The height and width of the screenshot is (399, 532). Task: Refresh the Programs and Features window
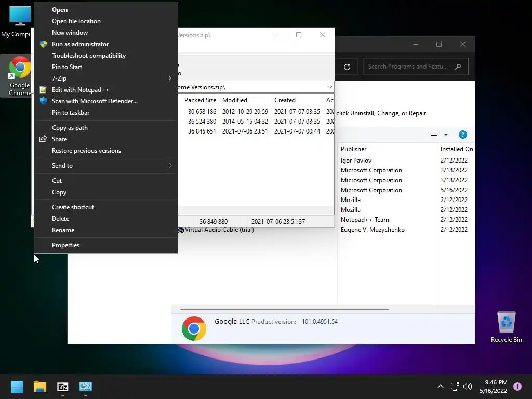(347, 67)
